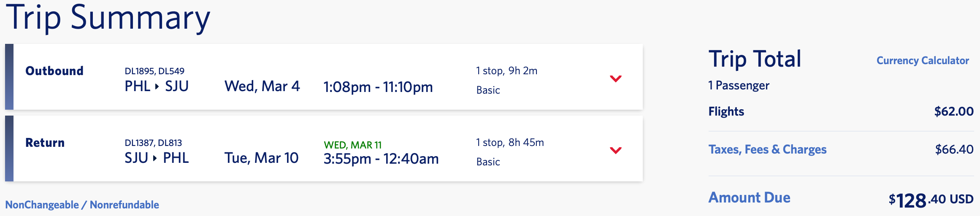Click the Amount Due label
Image resolution: width=980 pixels, height=216 pixels.
pyautogui.click(x=749, y=197)
